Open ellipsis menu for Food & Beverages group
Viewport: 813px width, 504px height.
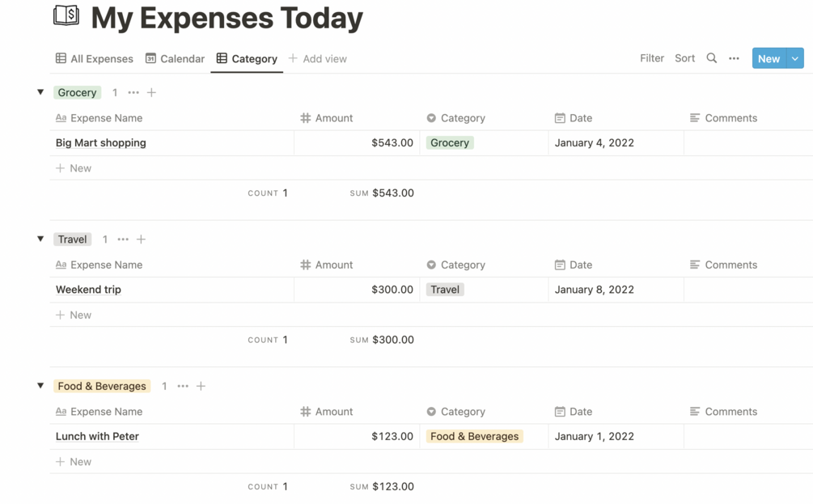pyautogui.click(x=183, y=386)
